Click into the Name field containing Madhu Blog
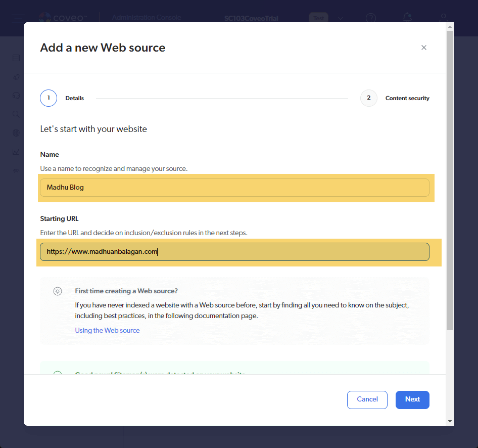This screenshot has width=478, height=448. [234, 188]
